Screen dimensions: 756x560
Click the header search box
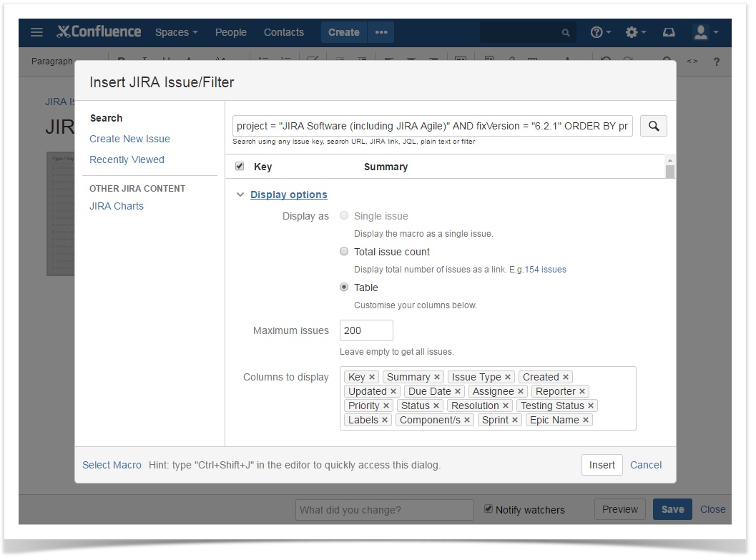[527, 32]
